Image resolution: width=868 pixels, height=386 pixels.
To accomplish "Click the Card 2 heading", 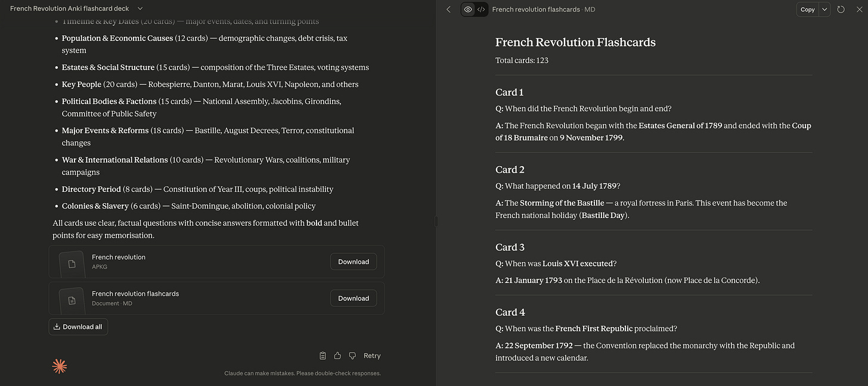I will [510, 170].
